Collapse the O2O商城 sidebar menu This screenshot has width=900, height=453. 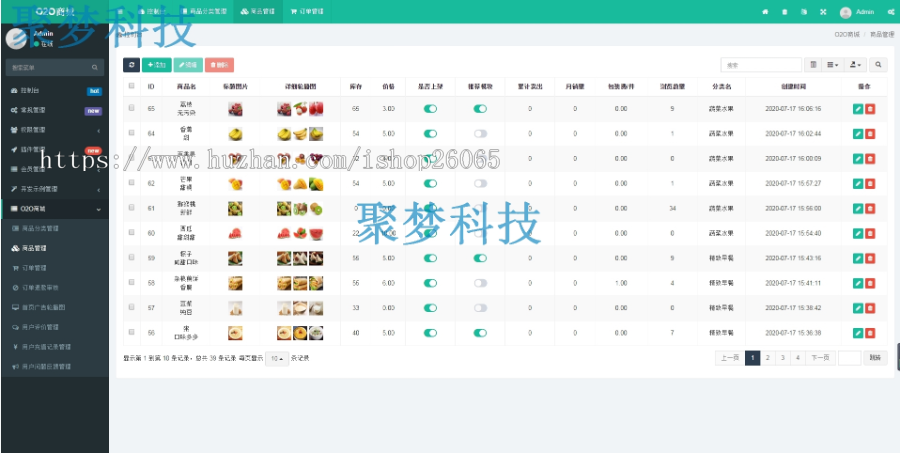(x=55, y=209)
